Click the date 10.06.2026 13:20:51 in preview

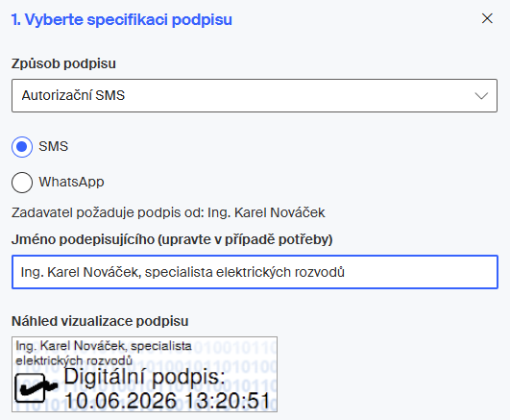[x=167, y=401]
